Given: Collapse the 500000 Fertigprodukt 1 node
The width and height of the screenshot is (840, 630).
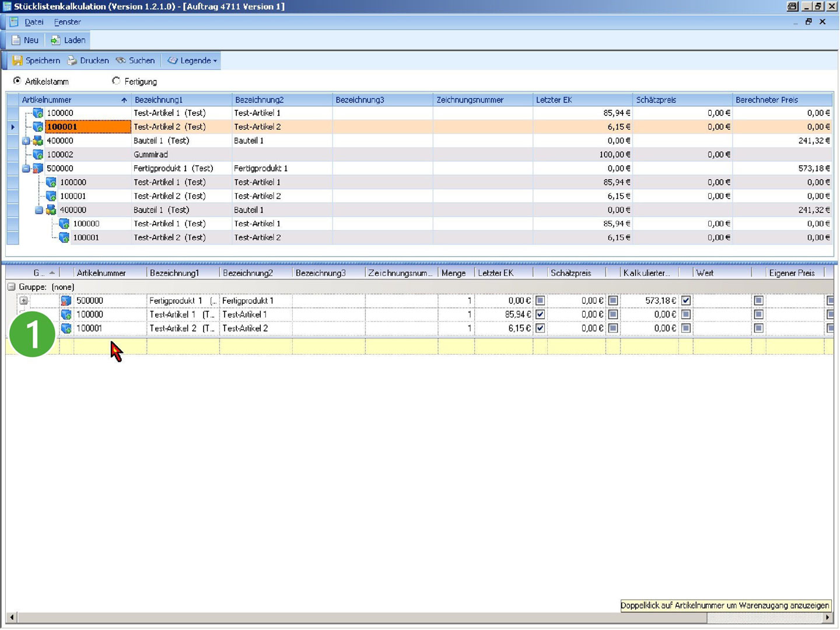Looking at the screenshot, I should pyautogui.click(x=26, y=169).
